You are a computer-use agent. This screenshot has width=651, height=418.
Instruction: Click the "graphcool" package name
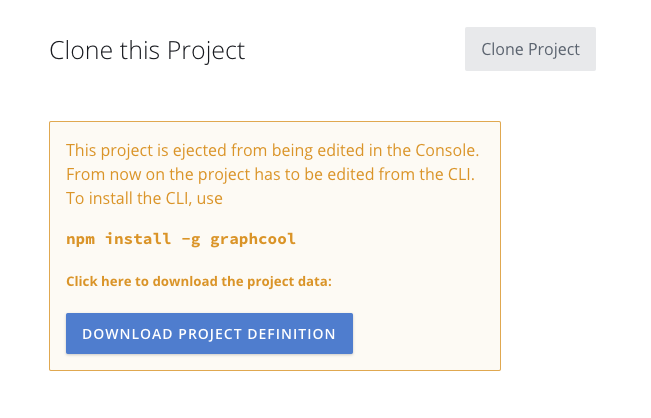pyautogui.click(x=253, y=239)
